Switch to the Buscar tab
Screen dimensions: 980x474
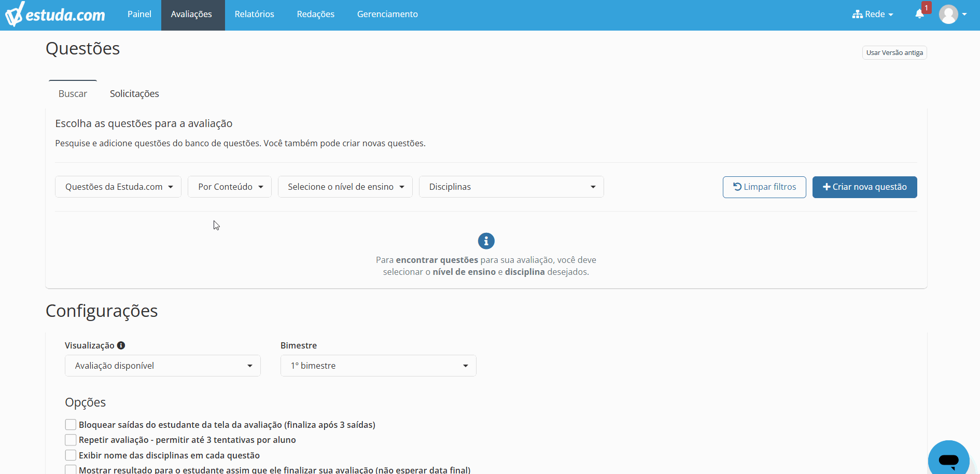(x=73, y=94)
